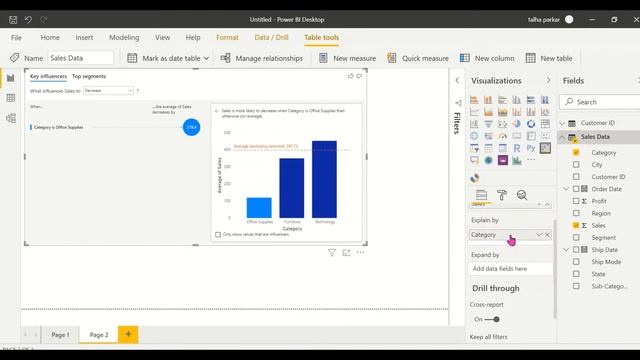The width and height of the screenshot is (640, 360).
Task: Click Quick measure button
Action: pyautogui.click(x=418, y=58)
